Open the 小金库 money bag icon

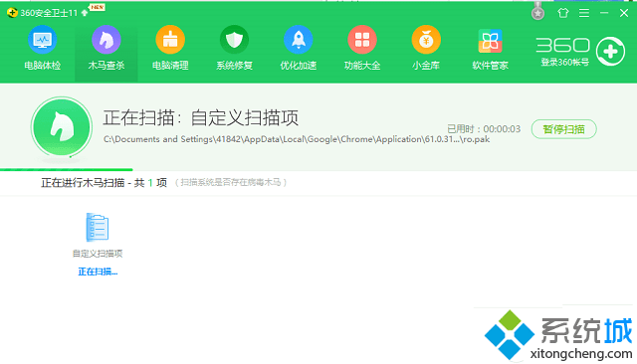[x=426, y=40]
